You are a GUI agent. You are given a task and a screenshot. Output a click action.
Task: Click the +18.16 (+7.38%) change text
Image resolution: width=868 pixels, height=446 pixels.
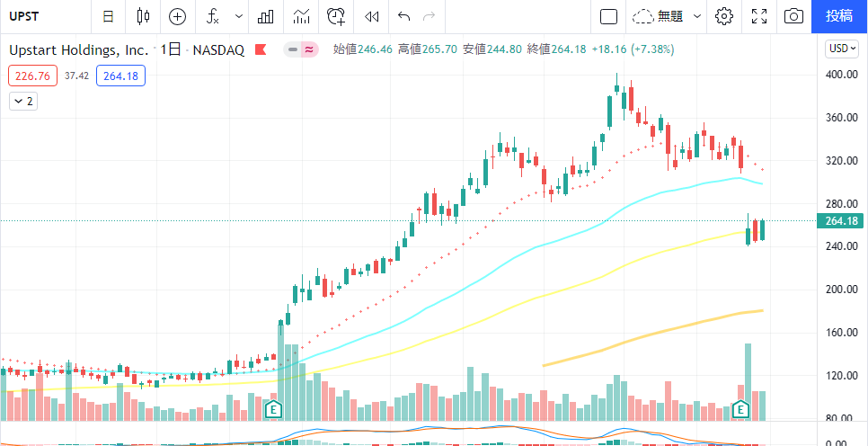(x=633, y=49)
